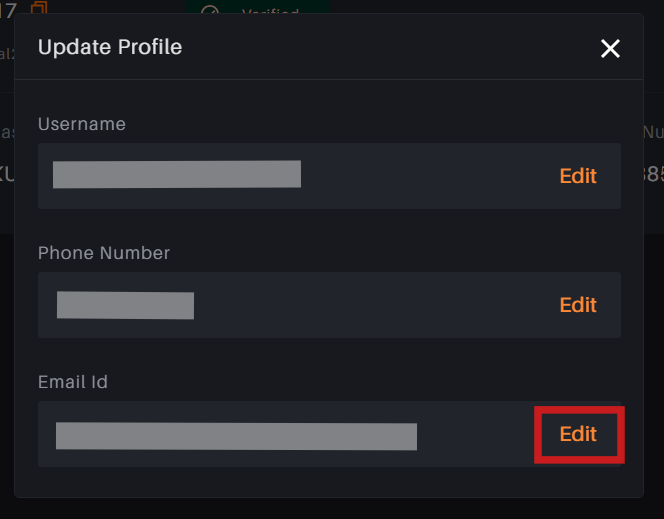Viewport: 664px width, 519px height.
Task: Select the masked email address value
Action: pyautogui.click(x=236, y=436)
